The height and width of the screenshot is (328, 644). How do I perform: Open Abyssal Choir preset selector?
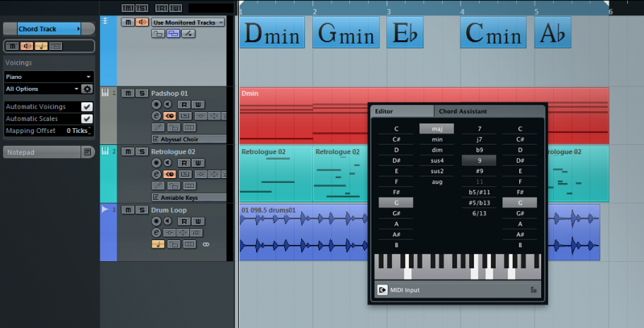coord(189,139)
